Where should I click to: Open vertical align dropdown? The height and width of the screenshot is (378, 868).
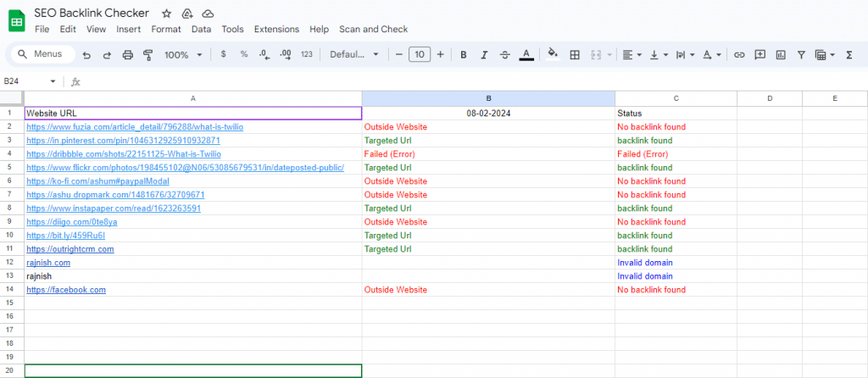pyautogui.click(x=659, y=54)
